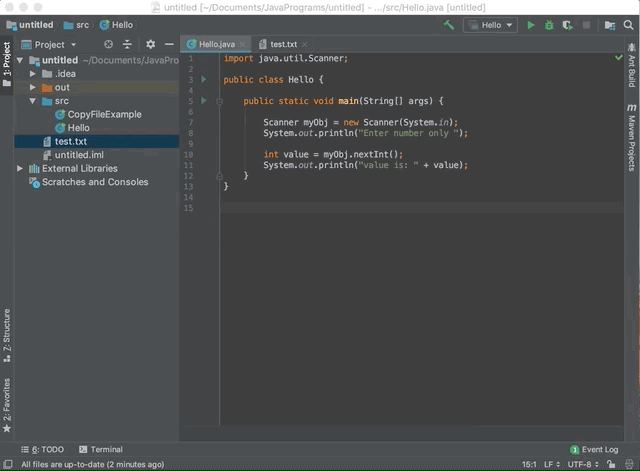640x471 pixels.
Task: Click the "import" keyword on line 1
Action: point(238,58)
